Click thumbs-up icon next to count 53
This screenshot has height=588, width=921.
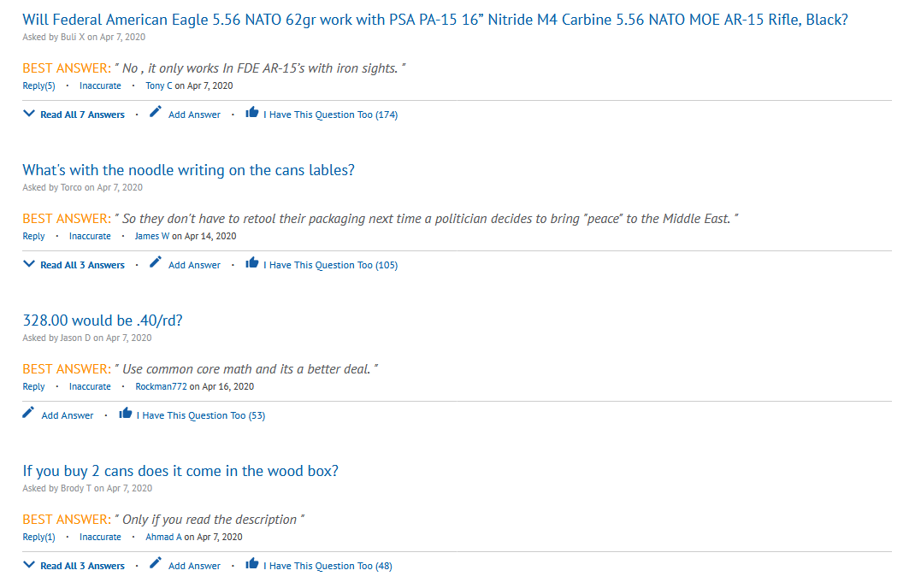125,413
